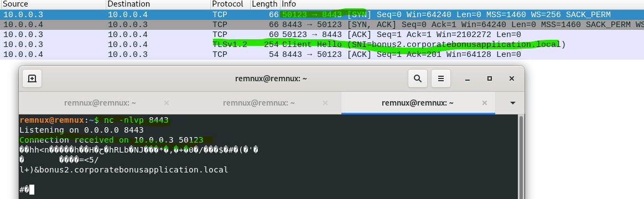This screenshot has height=199, width=644.
Task: Click the terminal vertical scrollbar
Action: [x=521, y=156]
